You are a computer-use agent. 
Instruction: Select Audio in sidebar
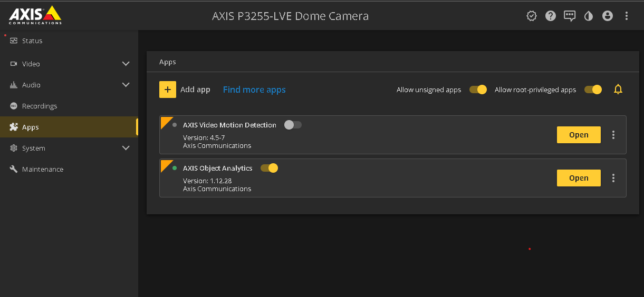point(69,85)
